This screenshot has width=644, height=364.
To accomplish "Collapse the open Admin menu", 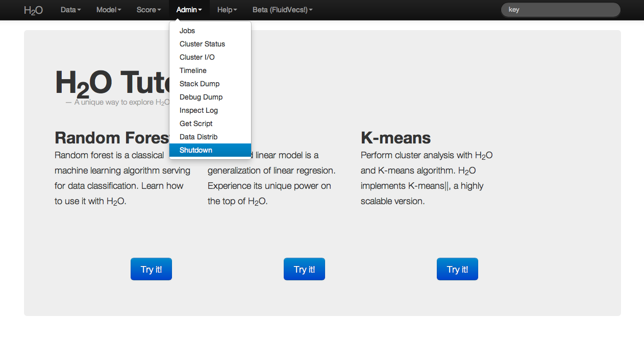I will 189,10.
